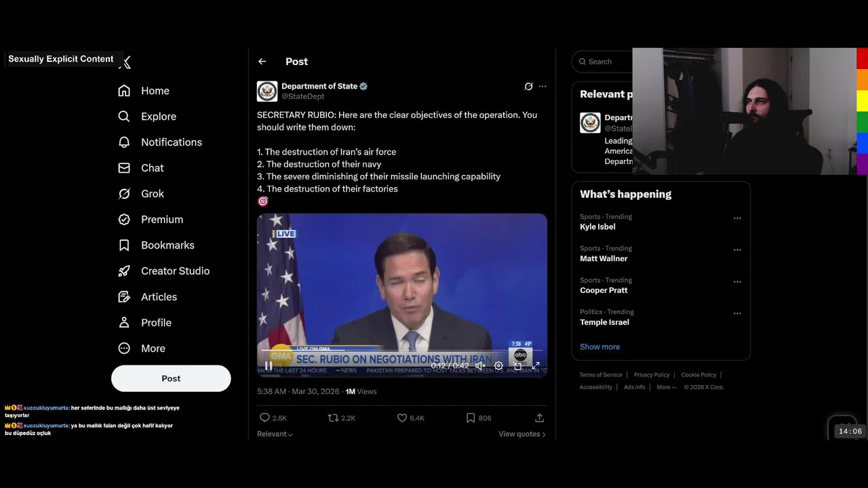This screenshot has height=488, width=868.
Task: Open options for Kyle Isbel trend
Action: coord(737,218)
